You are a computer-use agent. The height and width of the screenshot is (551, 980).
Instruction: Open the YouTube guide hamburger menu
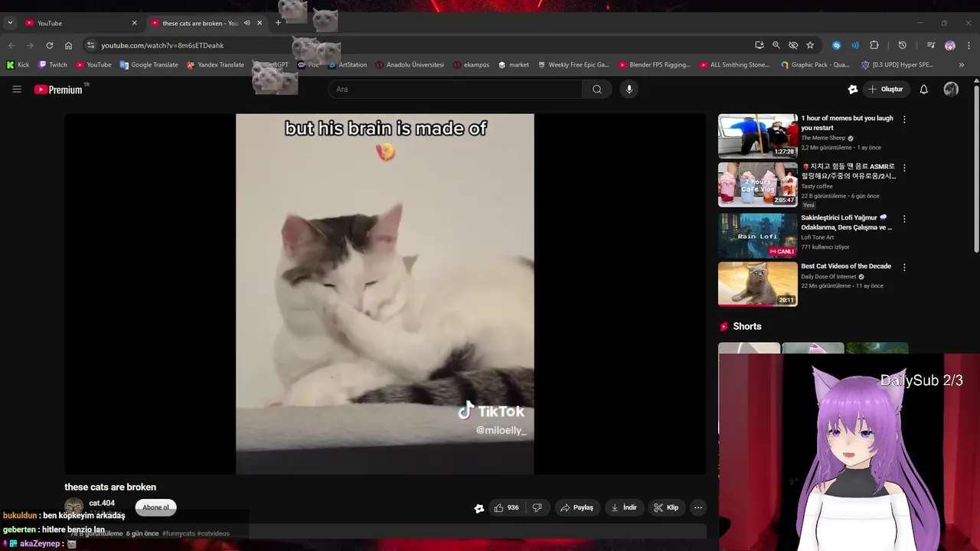click(x=17, y=90)
